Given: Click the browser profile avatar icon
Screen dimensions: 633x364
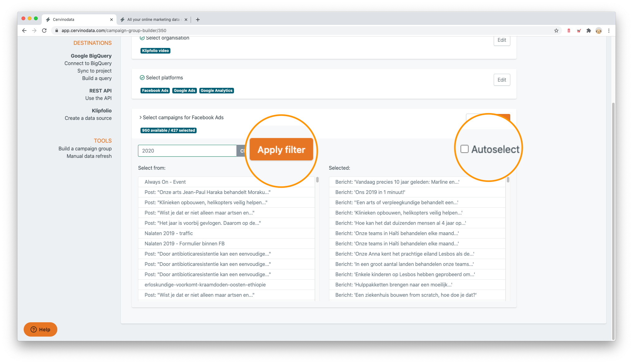Looking at the screenshot, I should click(x=598, y=31).
